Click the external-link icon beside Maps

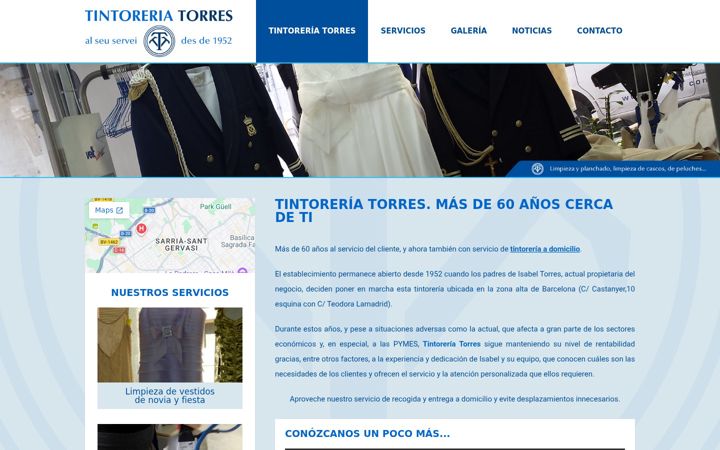point(119,210)
